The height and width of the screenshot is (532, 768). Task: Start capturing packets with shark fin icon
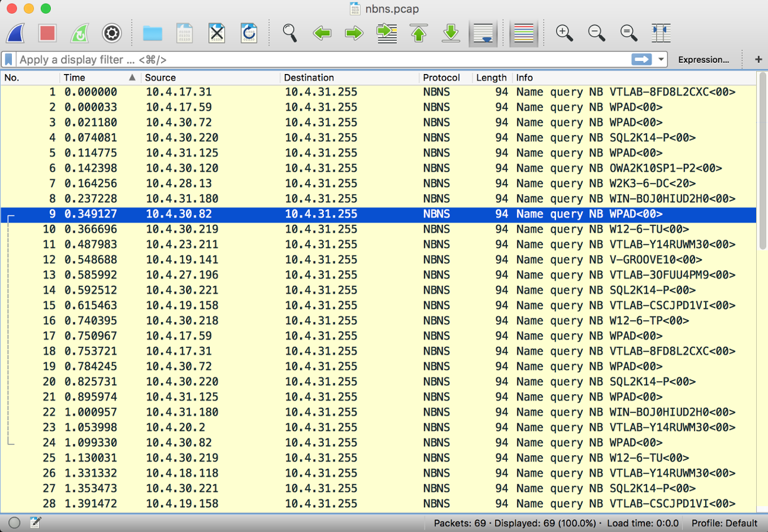pos(15,33)
